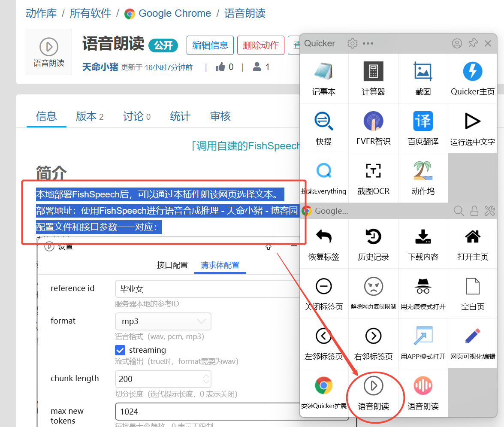
Task: Open a 空白页 blank page action
Action: pos(473,294)
